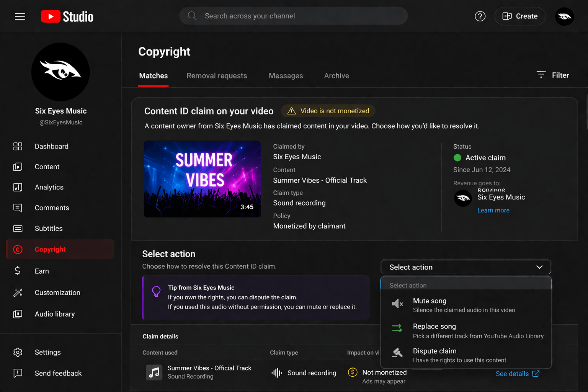588x392 pixels.
Task: Click the gavel Dispute claim icon
Action: tap(397, 353)
